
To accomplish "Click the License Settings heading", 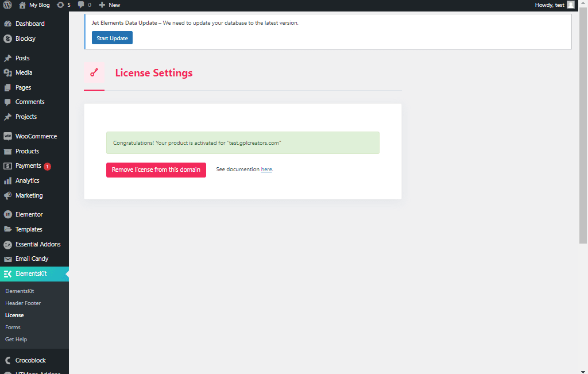I will [x=154, y=73].
